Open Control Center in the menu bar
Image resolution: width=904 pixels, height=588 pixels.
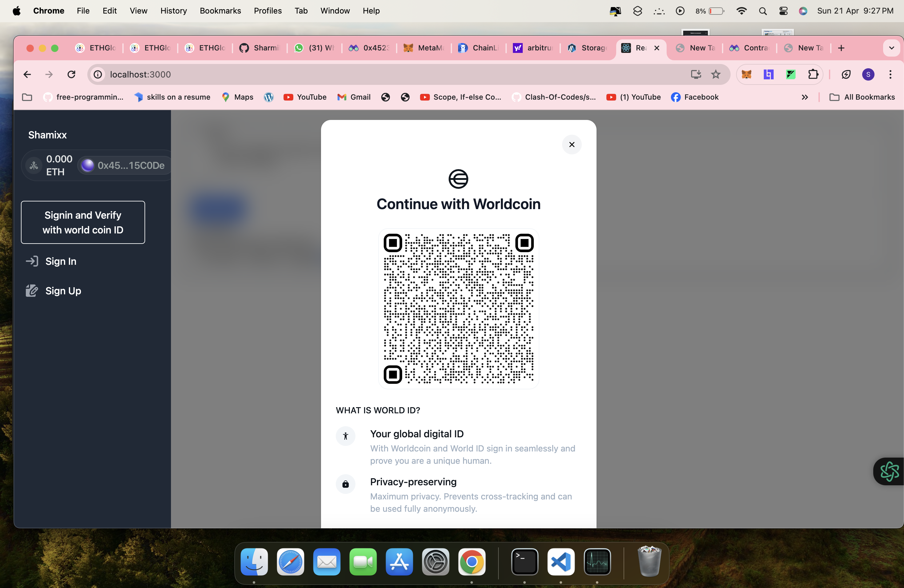[x=783, y=11]
